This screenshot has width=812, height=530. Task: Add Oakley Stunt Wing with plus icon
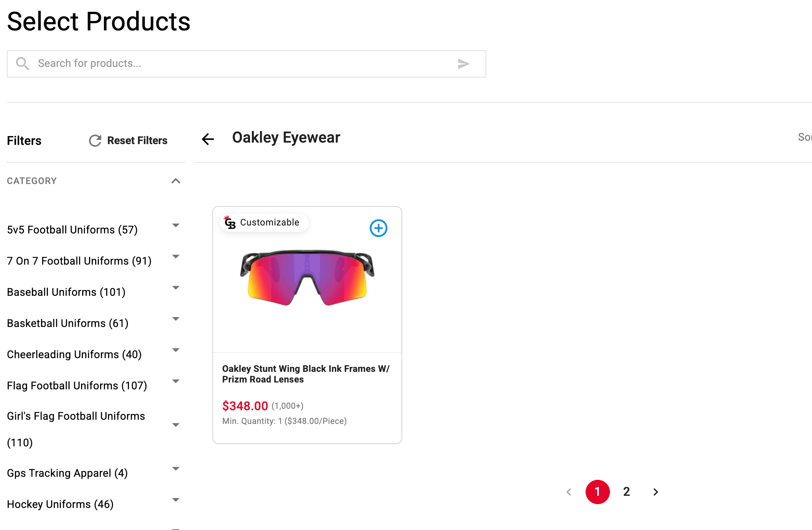(378, 228)
